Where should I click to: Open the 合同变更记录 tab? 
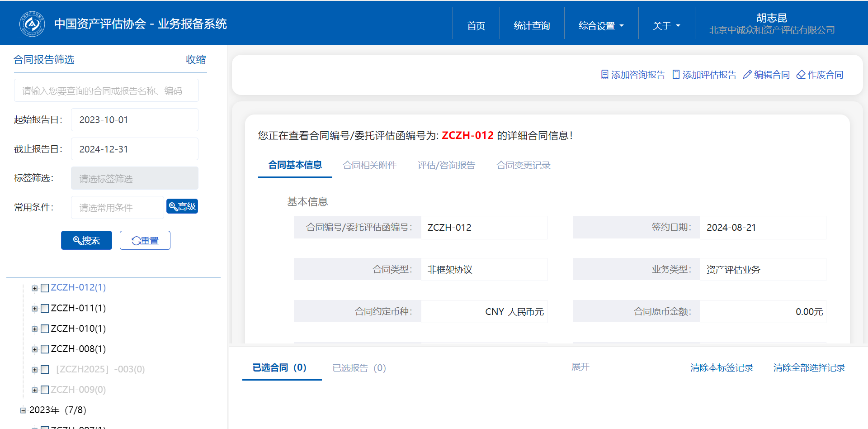point(523,165)
